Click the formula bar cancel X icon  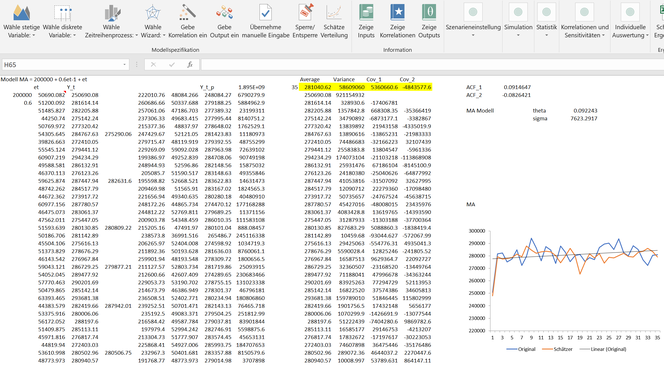coord(153,65)
